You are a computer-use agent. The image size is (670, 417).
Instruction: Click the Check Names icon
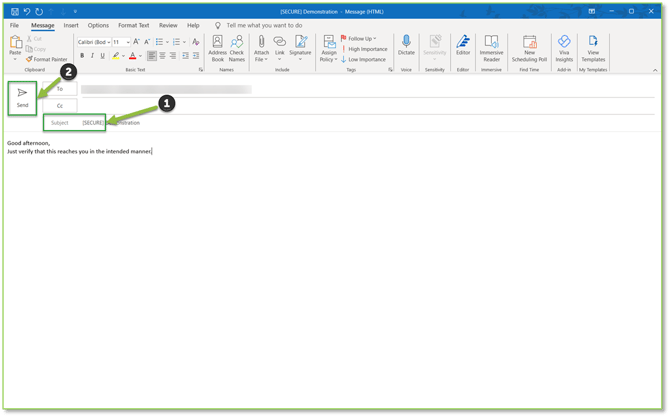tap(237, 48)
